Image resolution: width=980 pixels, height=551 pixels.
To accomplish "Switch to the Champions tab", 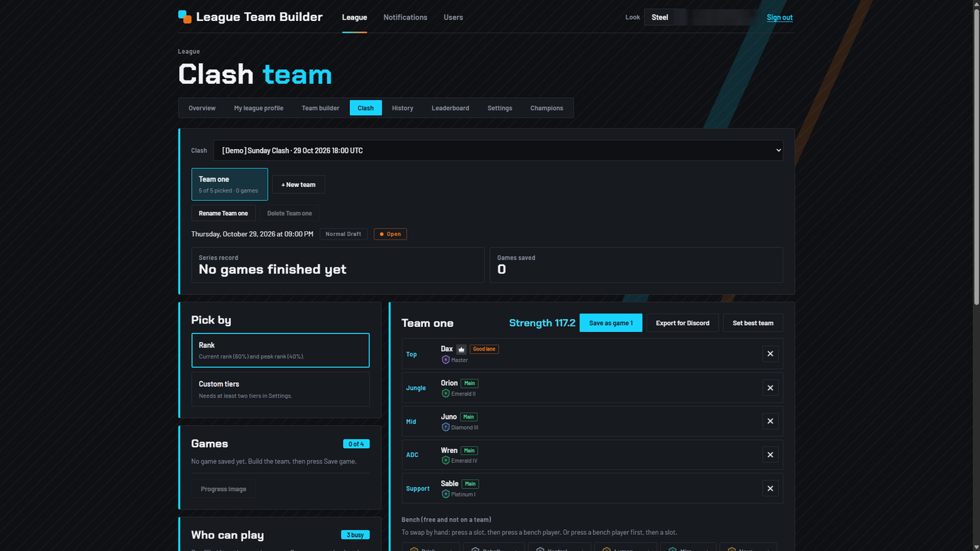I will (x=547, y=108).
